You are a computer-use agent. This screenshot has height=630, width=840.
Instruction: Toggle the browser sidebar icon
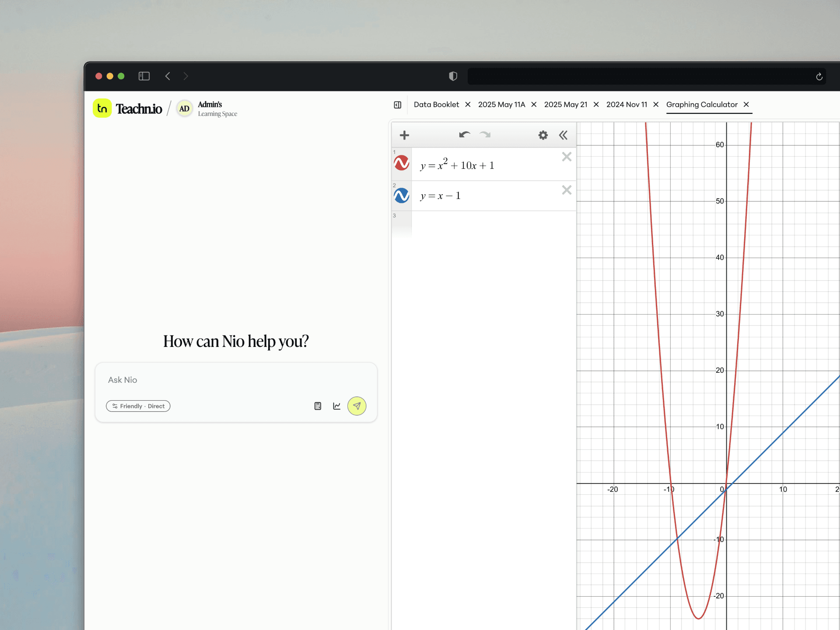point(144,76)
